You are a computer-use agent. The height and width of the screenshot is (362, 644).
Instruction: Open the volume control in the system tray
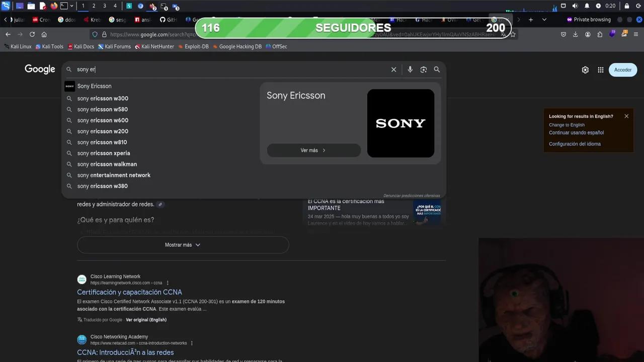pyautogui.click(x=575, y=6)
